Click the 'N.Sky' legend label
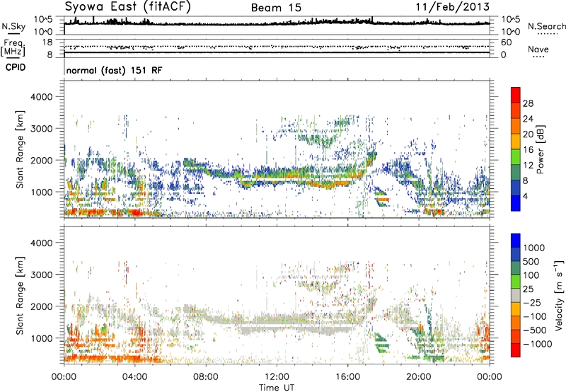566x392 pixels. (13, 26)
